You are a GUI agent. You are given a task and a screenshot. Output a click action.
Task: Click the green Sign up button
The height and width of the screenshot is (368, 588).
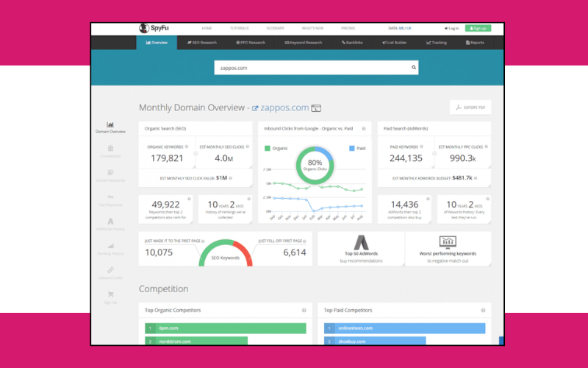pyautogui.click(x=478, y=28)
